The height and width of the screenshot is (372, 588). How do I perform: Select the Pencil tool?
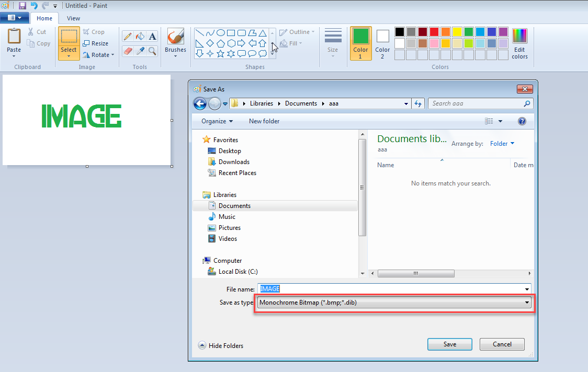pyautogui.click(x=128, y=37)
